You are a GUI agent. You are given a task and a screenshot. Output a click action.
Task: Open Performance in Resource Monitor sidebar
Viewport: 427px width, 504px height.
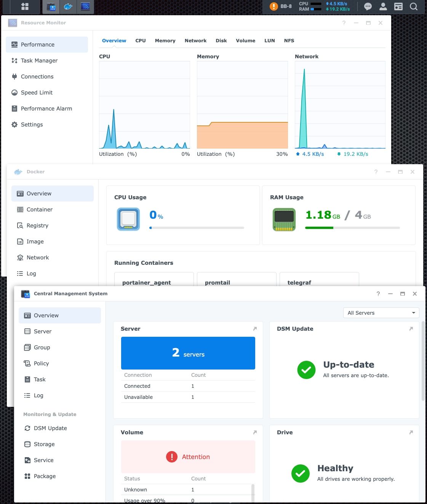pyautogui.click(x=47, y=45)
